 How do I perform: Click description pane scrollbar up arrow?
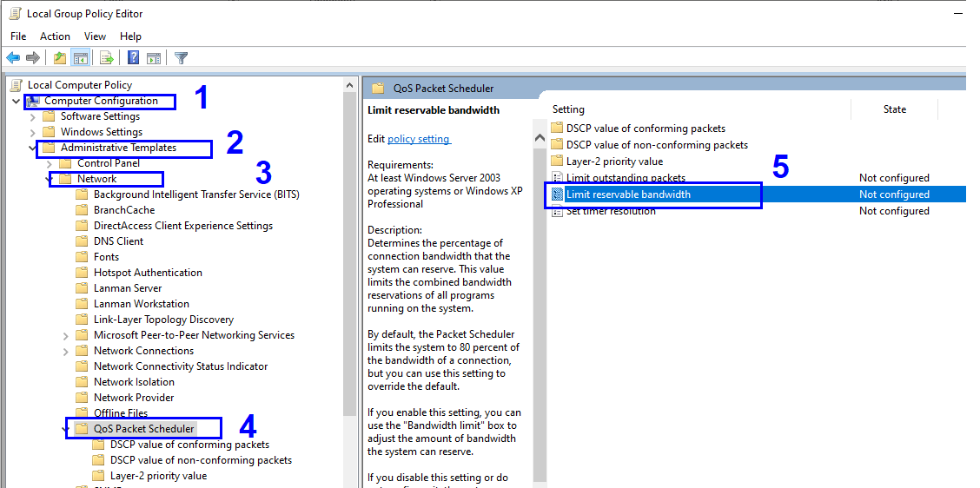540,138
